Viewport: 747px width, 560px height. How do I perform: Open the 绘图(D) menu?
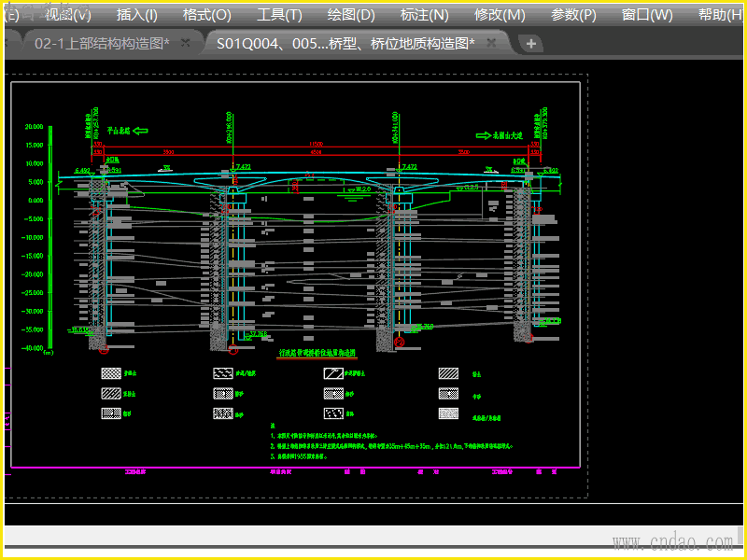(351, 15)
